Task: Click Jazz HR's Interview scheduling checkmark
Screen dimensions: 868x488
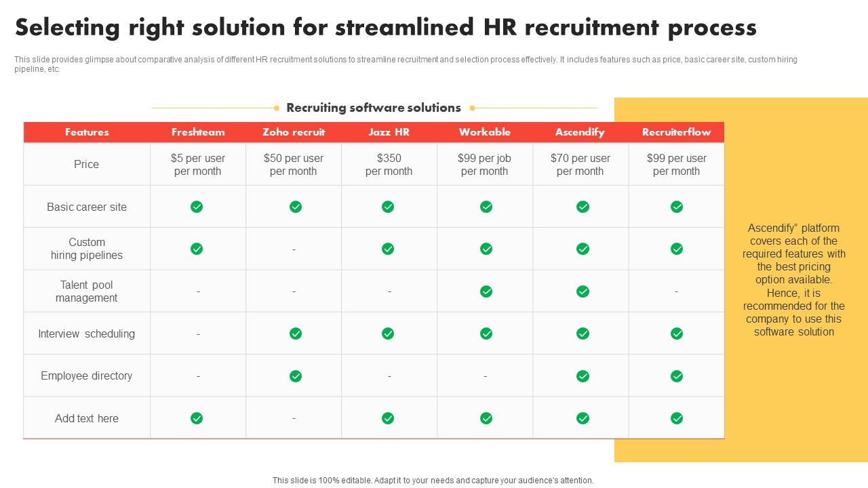Action: pos(388,333)
